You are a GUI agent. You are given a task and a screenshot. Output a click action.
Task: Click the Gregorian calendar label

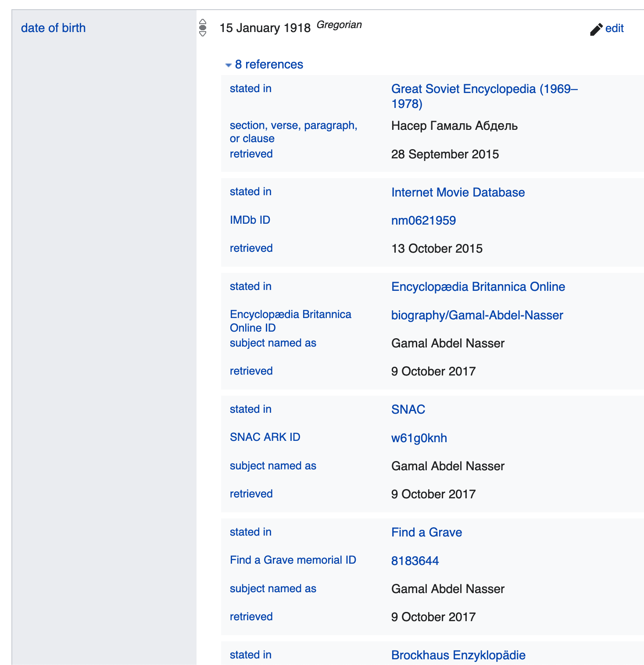339,25
